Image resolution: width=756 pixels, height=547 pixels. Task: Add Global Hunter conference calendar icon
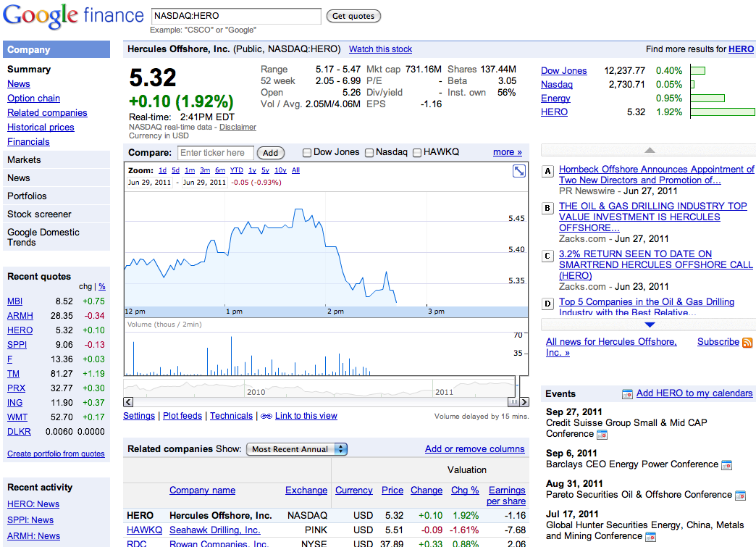coord(651,536)
